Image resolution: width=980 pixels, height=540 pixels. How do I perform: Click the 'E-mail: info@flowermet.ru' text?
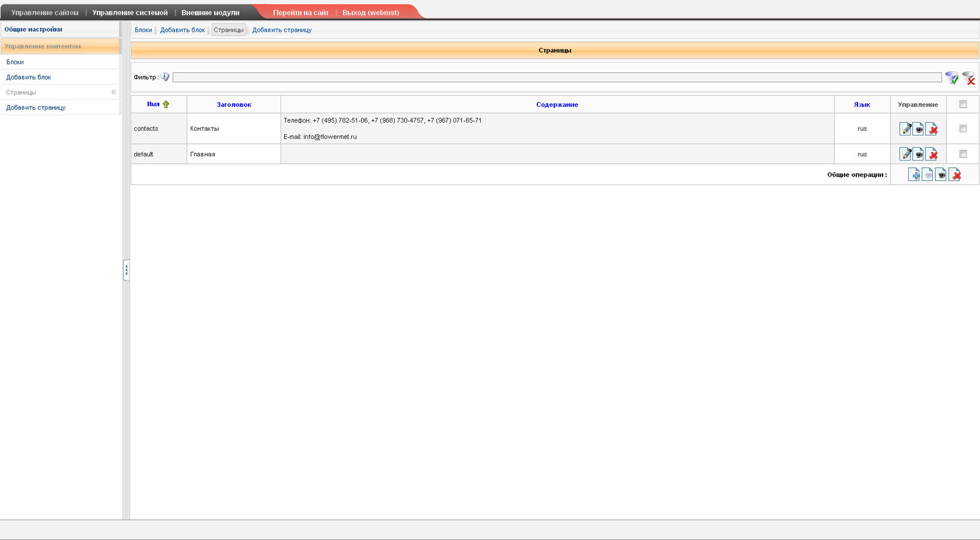point(320,137)
